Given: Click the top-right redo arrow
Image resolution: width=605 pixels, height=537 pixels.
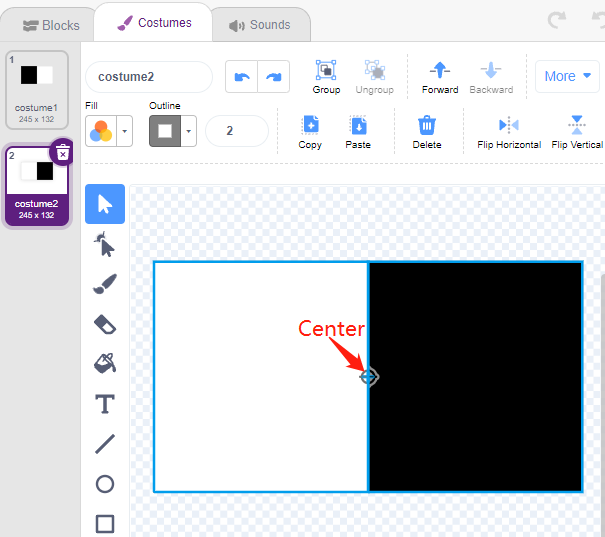Looking at the screenshot, I should coord(556,20).
